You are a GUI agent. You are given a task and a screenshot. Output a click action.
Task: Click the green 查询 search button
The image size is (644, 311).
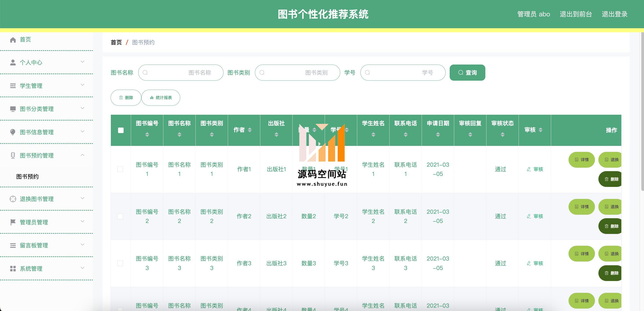coord(467,73)
